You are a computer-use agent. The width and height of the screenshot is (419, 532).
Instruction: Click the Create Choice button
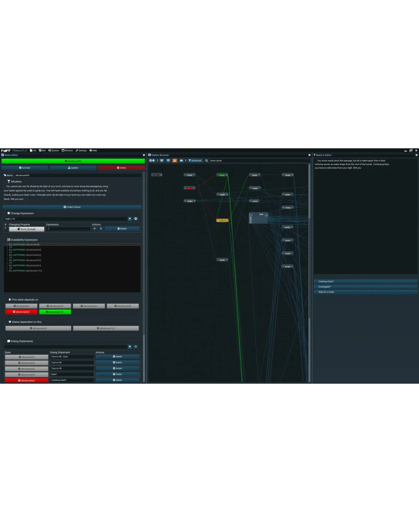(x=72, y=207)
